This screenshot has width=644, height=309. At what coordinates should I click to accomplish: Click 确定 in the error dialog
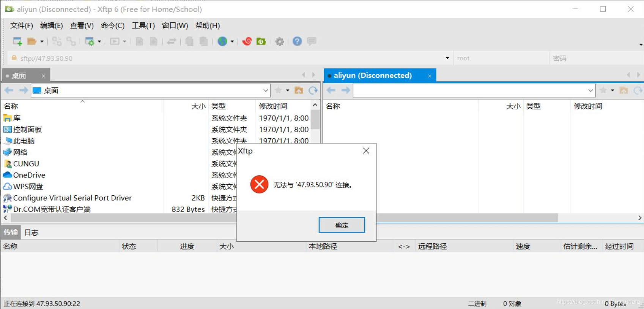click(342, 225)
